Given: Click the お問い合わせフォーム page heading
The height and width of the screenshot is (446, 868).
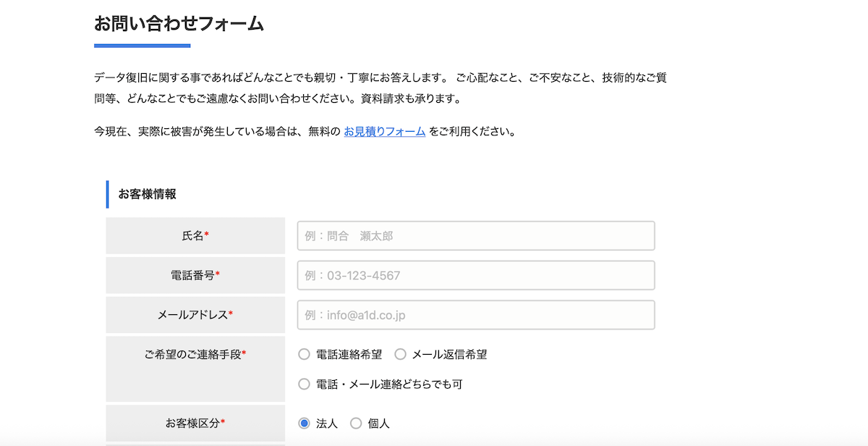Looking at the screenshot, I should click(179, 24).
